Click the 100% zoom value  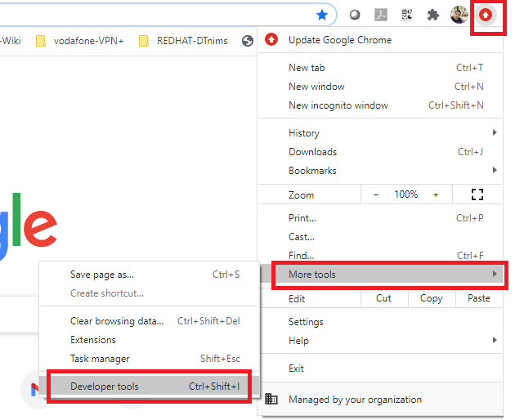point(406,194)
